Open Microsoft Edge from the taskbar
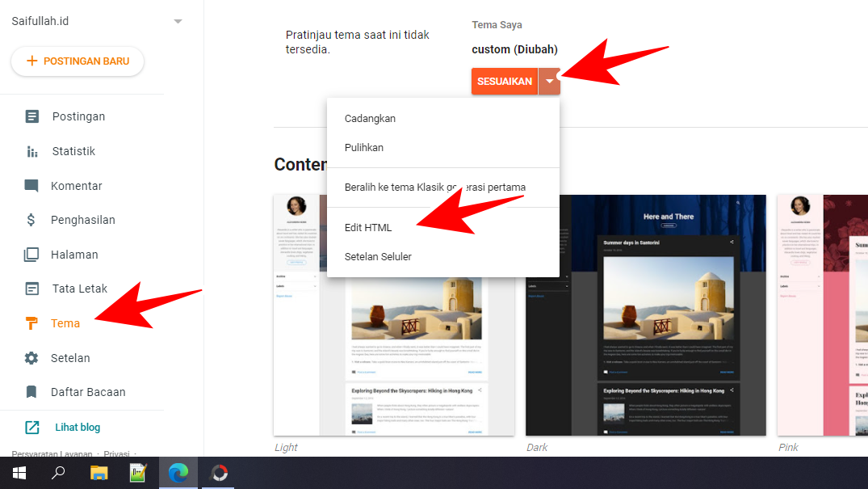 point(178,473)
